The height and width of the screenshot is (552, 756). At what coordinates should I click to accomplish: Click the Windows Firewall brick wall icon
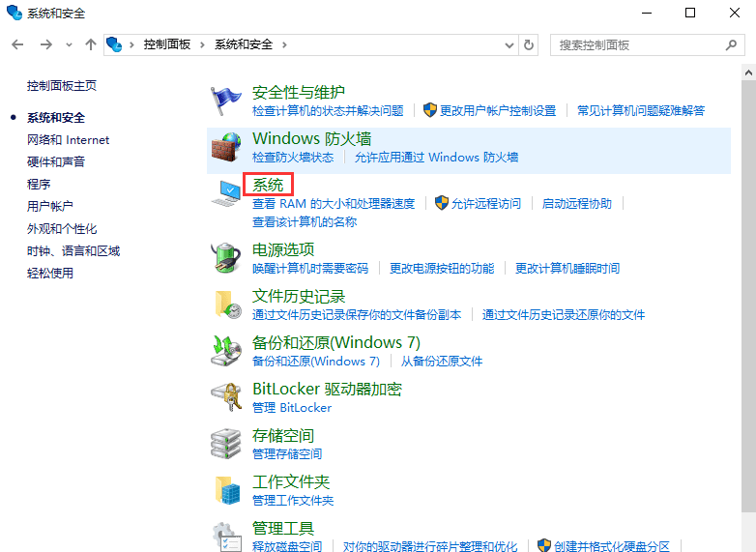click(225, 147)
